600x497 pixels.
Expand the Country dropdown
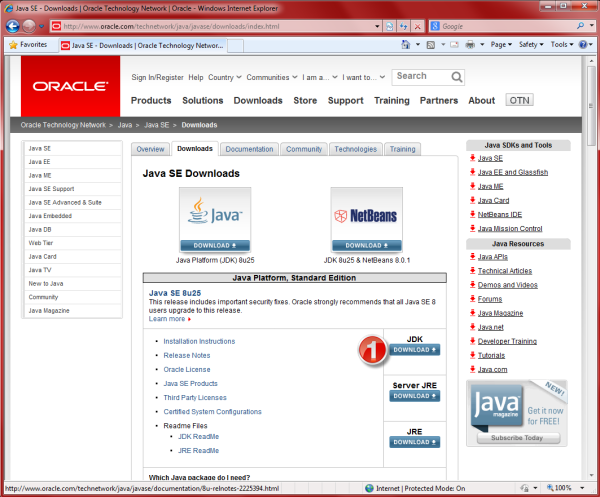[x=225, y=77]
